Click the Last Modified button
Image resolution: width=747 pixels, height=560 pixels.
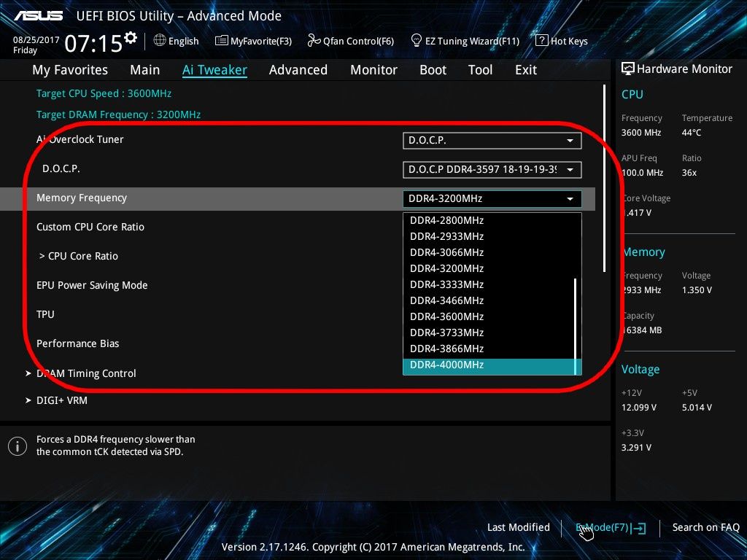pyautogui.click(x=519, y=528)
